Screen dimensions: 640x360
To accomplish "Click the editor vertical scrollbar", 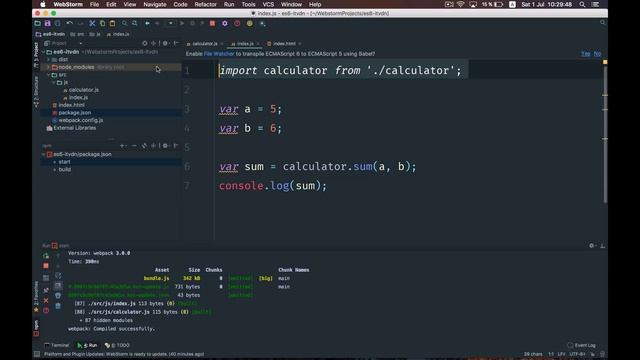I will [x=605, y=135].
